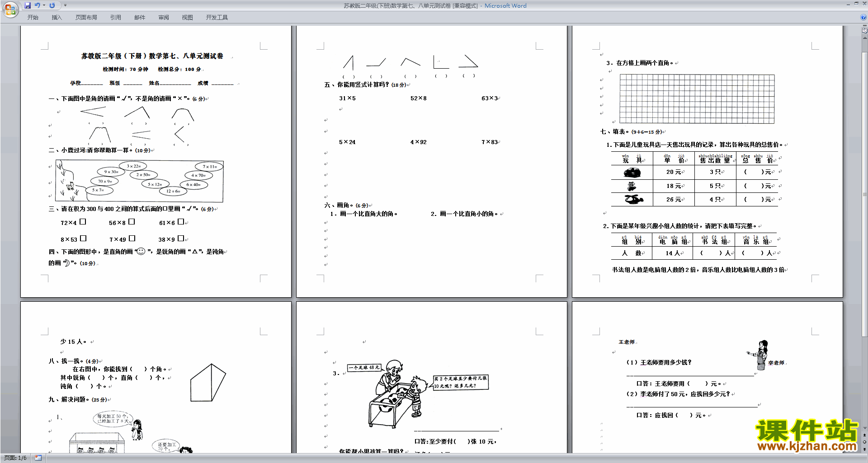Click the toy car picture in table
Screen dimensions: 868x463
pos(632,172)
